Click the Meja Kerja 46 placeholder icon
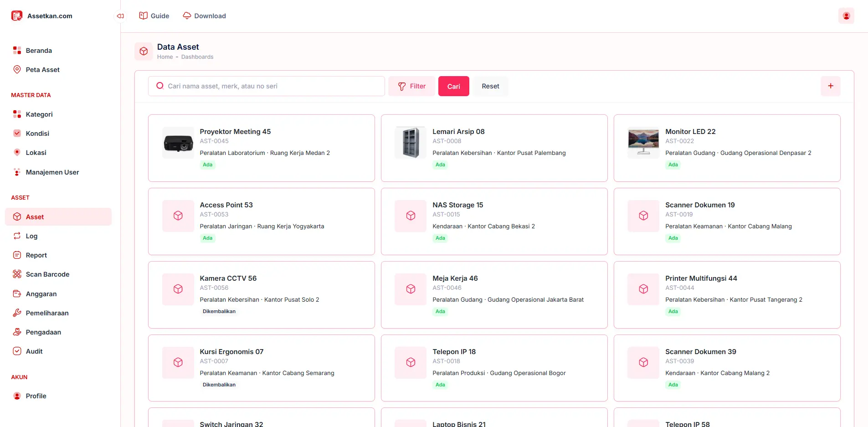 (x=411, y=289)
